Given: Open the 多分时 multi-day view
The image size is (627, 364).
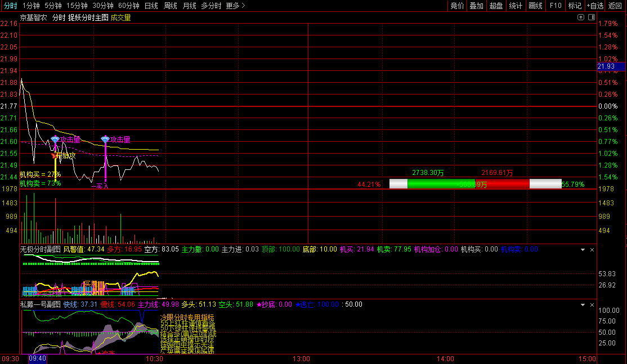Looking at the screenshot, I should click(x=211, y=6).
